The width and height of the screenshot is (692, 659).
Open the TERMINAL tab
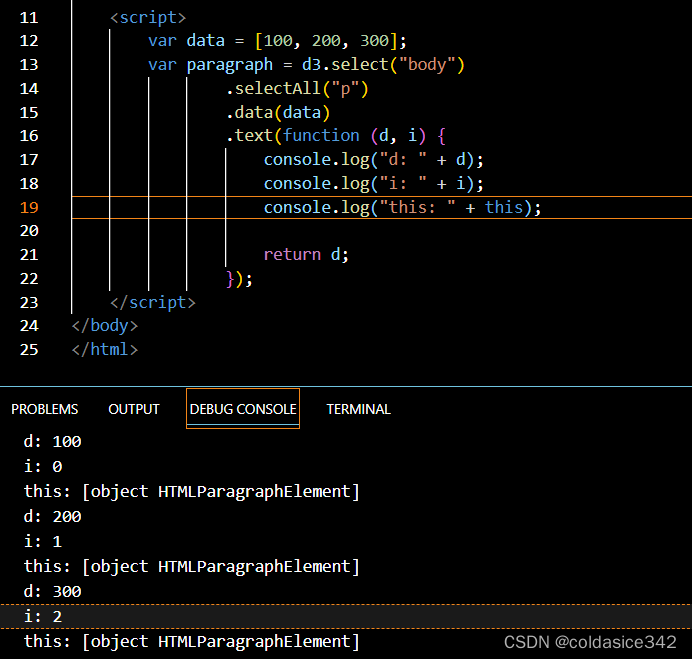point(358,409)
